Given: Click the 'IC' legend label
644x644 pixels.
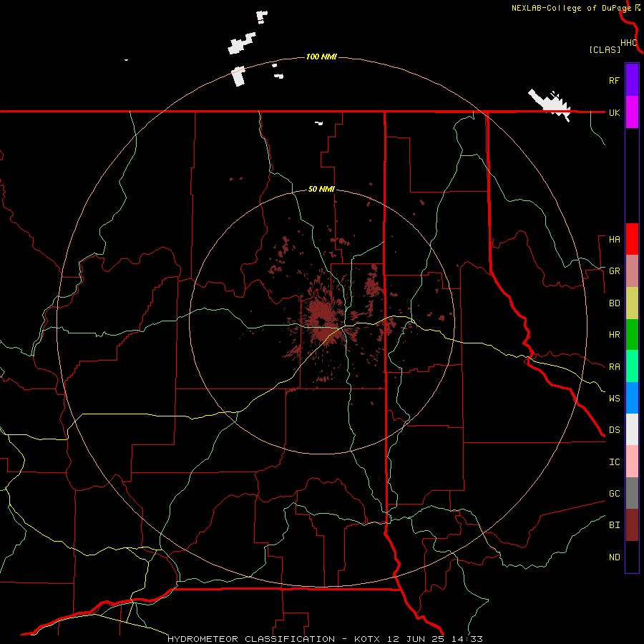Looking at the screenshot, I should [x=614, y=462].
